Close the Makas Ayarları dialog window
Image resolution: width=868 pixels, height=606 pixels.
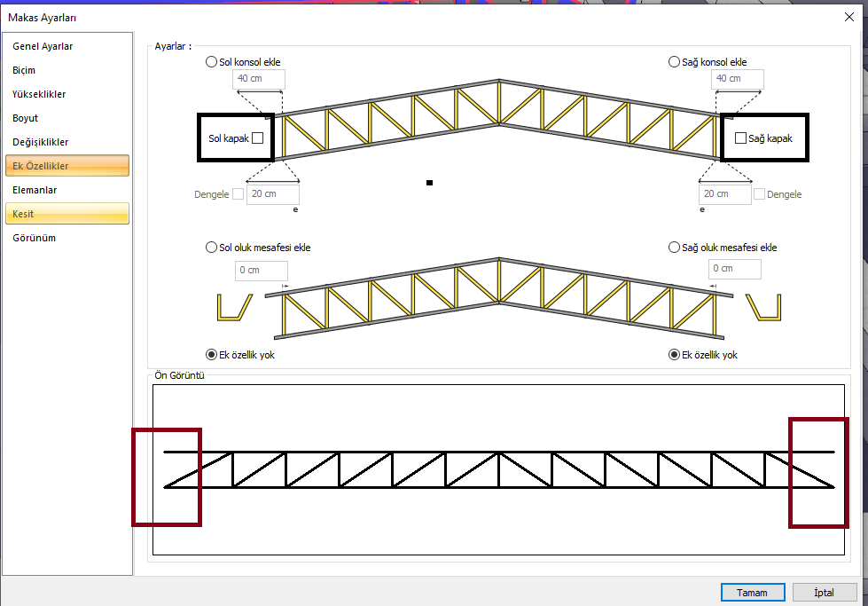click(x=848, y=15)
